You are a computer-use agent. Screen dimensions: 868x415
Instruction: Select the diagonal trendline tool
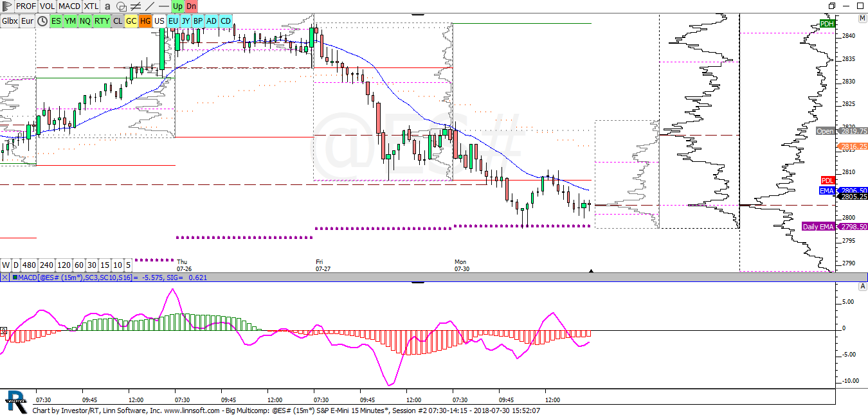click(x=150, y=6)
